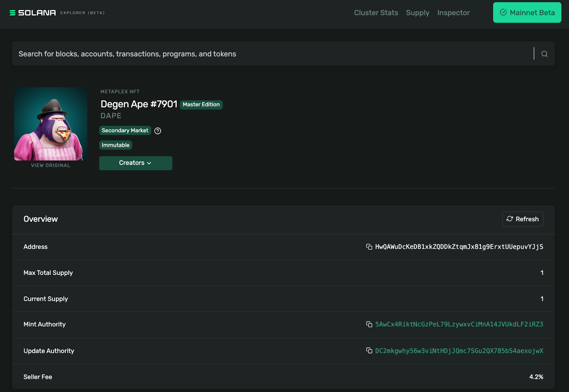Image resolution: width=569 pixels, height=392 pixels.
Task: Select the Address hash text
Action: [x=459, y=247]
